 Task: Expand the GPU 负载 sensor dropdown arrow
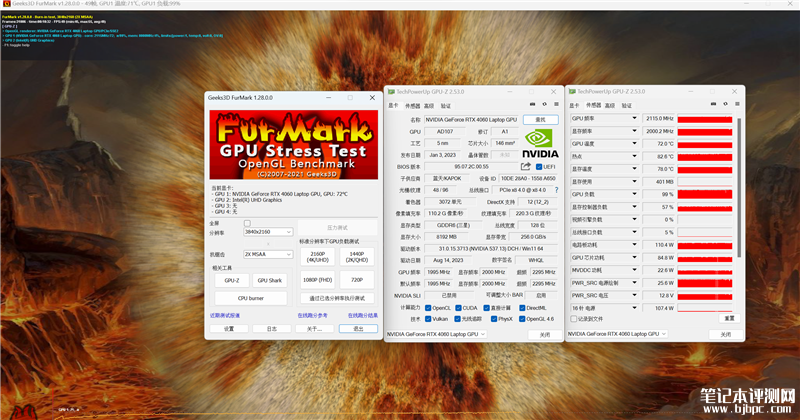coord(634,194)
